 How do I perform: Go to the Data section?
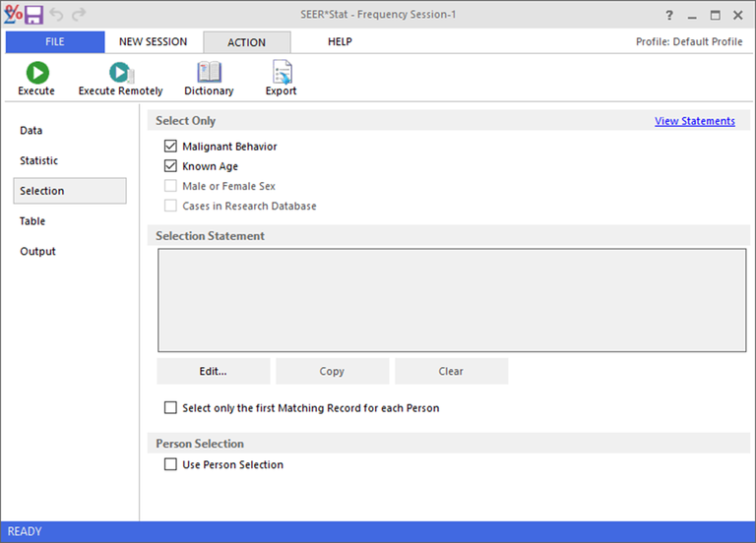pos(31,131)
